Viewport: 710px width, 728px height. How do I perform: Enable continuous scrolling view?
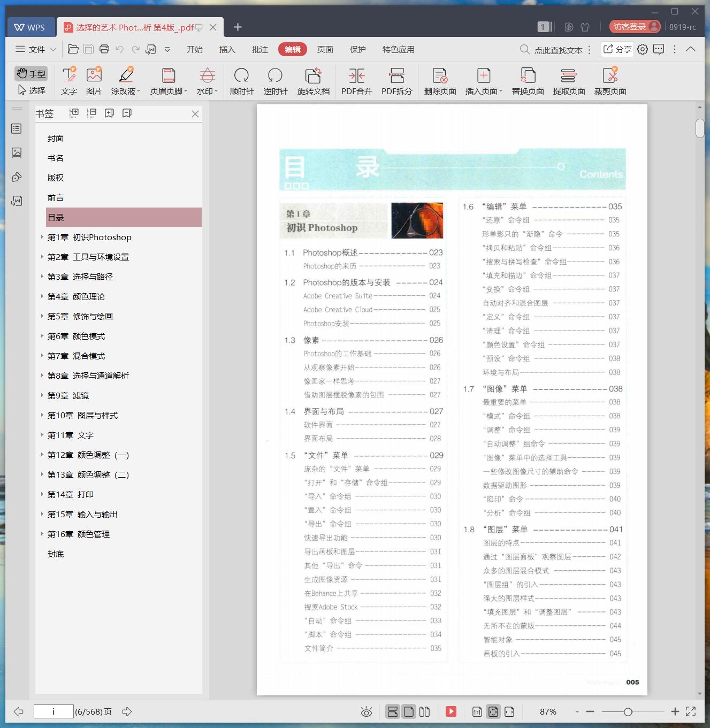pyautogui.click(x=393, y=711)
